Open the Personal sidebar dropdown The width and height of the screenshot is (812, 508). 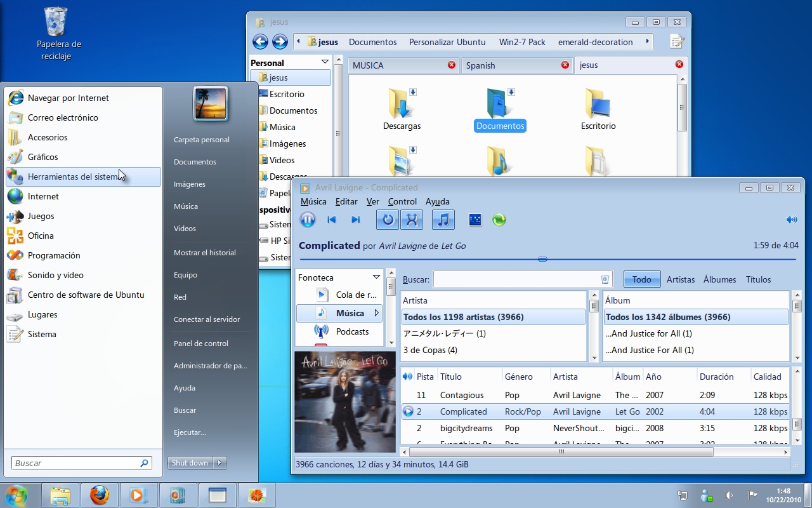pos(325,62)
